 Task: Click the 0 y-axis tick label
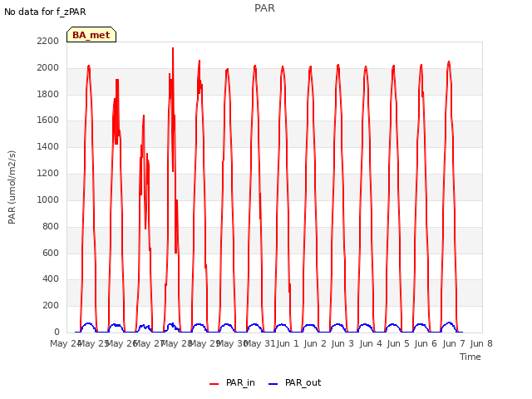click(x=57, y=332)
